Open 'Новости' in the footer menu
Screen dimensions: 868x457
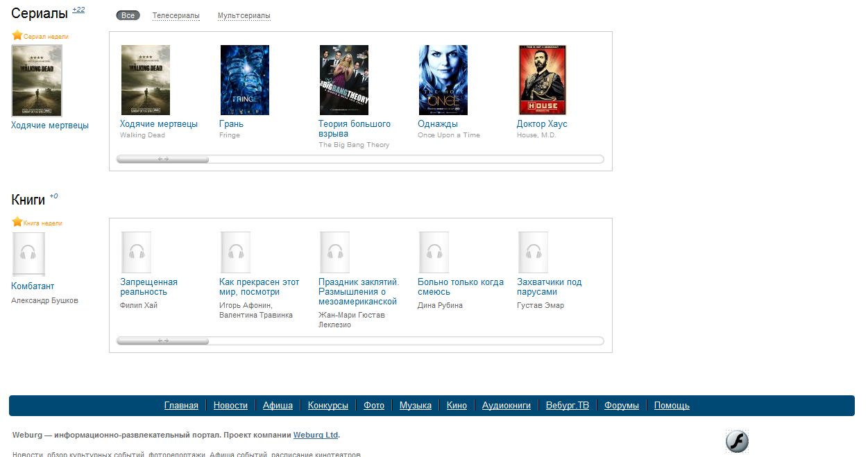[230, 406]
